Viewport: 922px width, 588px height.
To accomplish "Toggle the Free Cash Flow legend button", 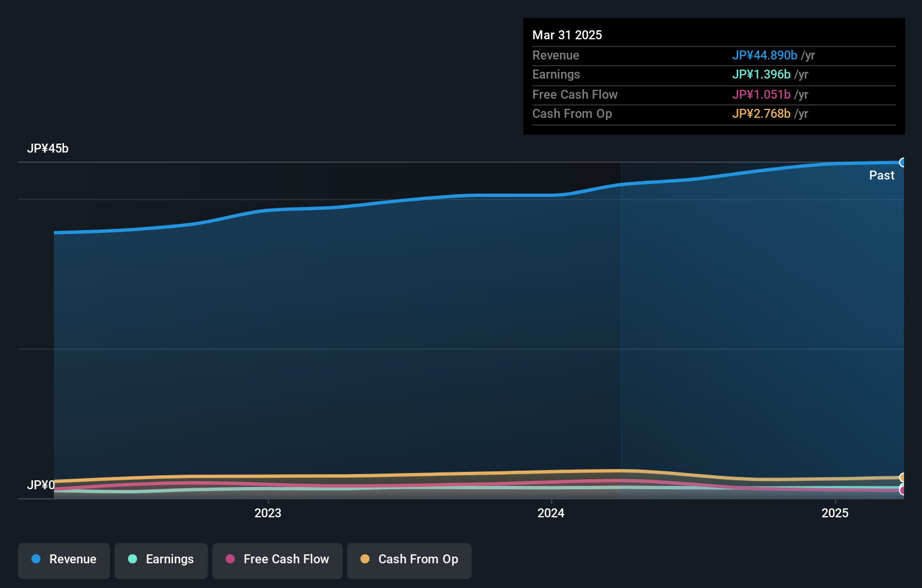I will (x=277, y=561).
